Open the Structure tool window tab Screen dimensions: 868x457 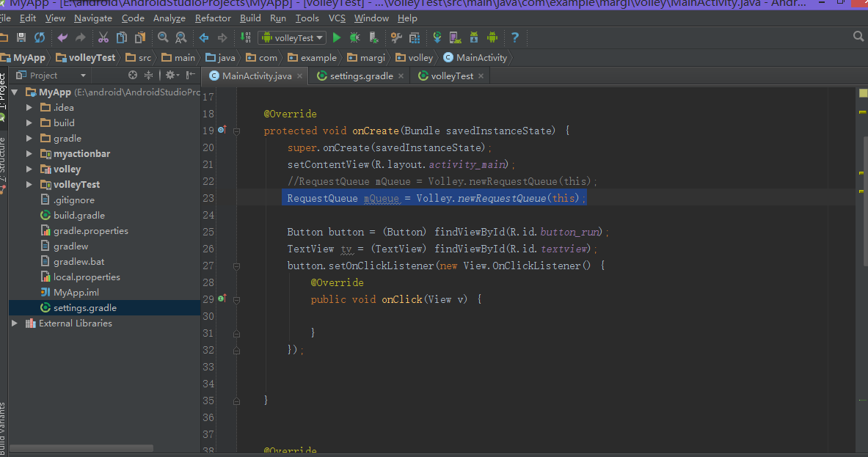point(4,159)
